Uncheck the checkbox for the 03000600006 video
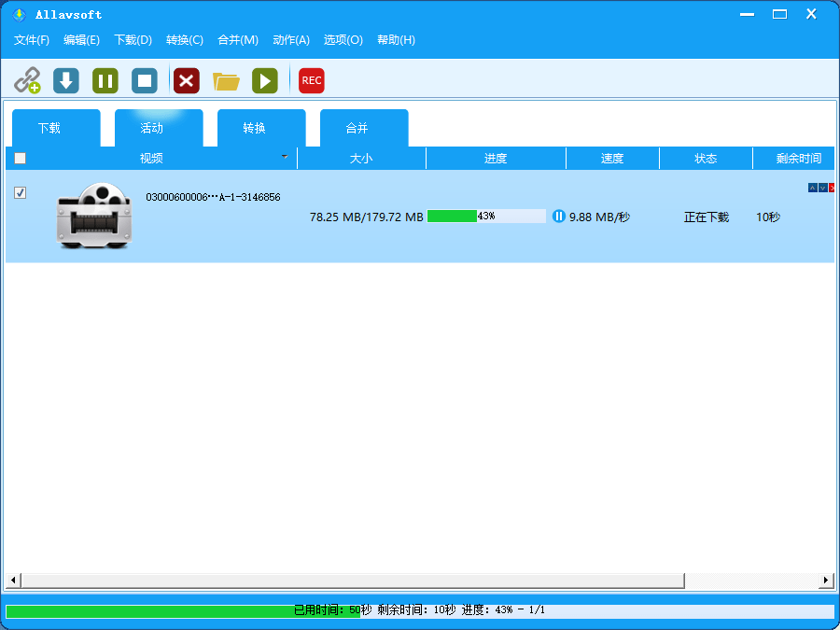 point(20,192)
